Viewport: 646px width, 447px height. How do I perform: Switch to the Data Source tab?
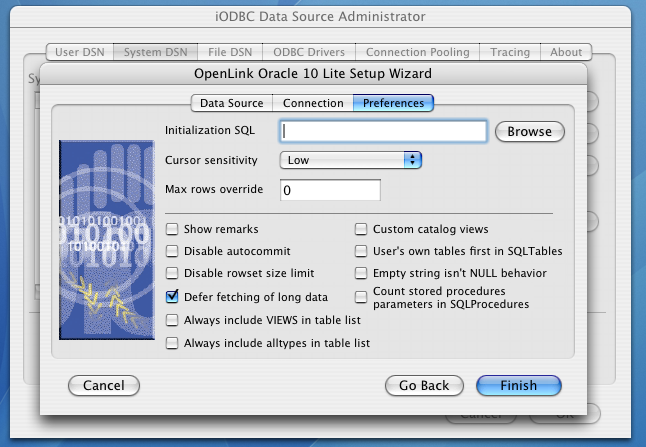click(x=232, y=103)
